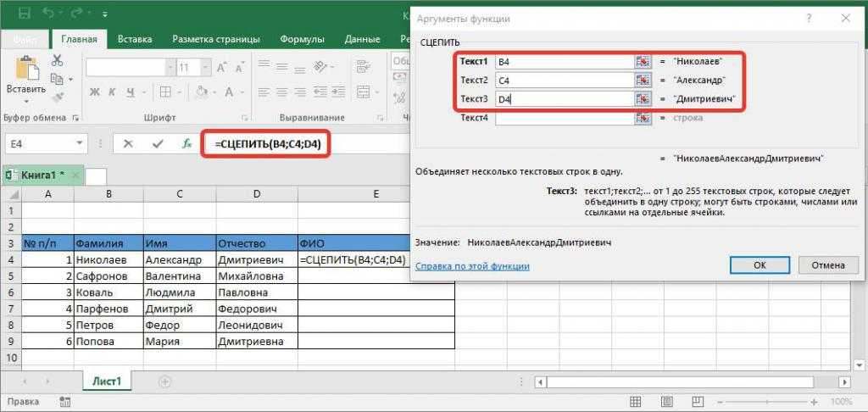The height and width of the screenshot is (412, 868).
Task: Confirm formula with the checkmark icon
Action: pos(157,144)
